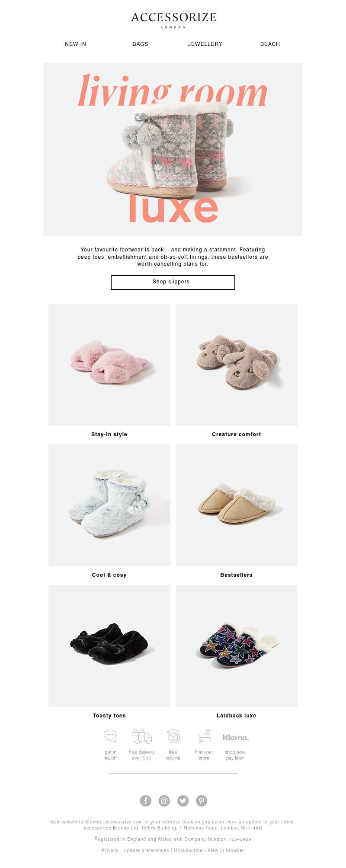Go to the BAGS category
Screen dimensions: 346x868
141,44
